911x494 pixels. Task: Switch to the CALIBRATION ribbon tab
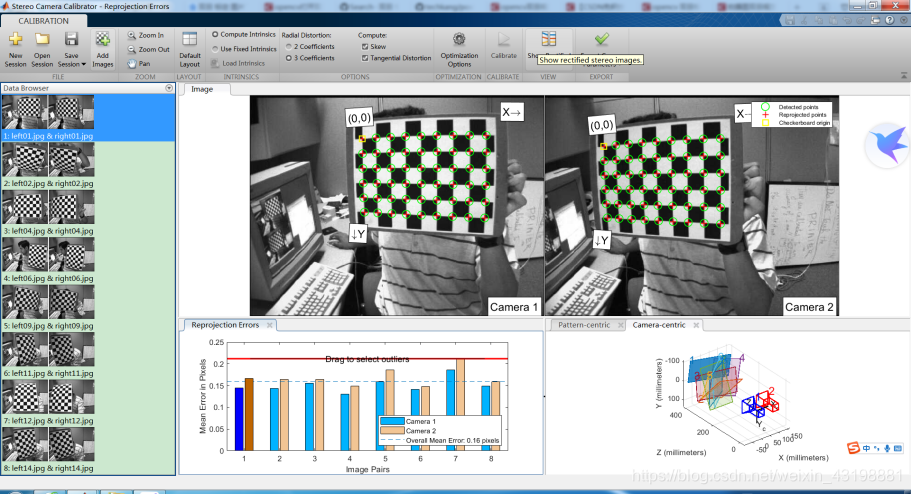44,21
